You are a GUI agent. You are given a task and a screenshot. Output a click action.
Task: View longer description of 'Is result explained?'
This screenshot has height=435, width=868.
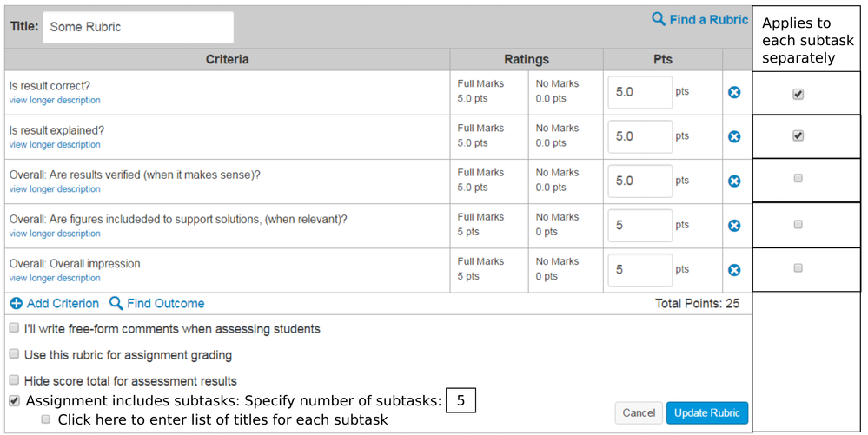[55, 145]
